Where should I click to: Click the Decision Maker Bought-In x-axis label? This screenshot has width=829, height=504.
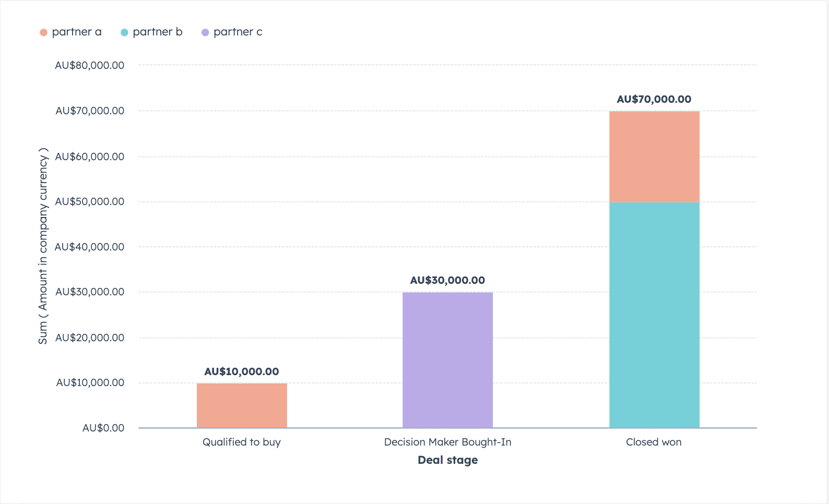pyautogui.click(x=447, y=442)
